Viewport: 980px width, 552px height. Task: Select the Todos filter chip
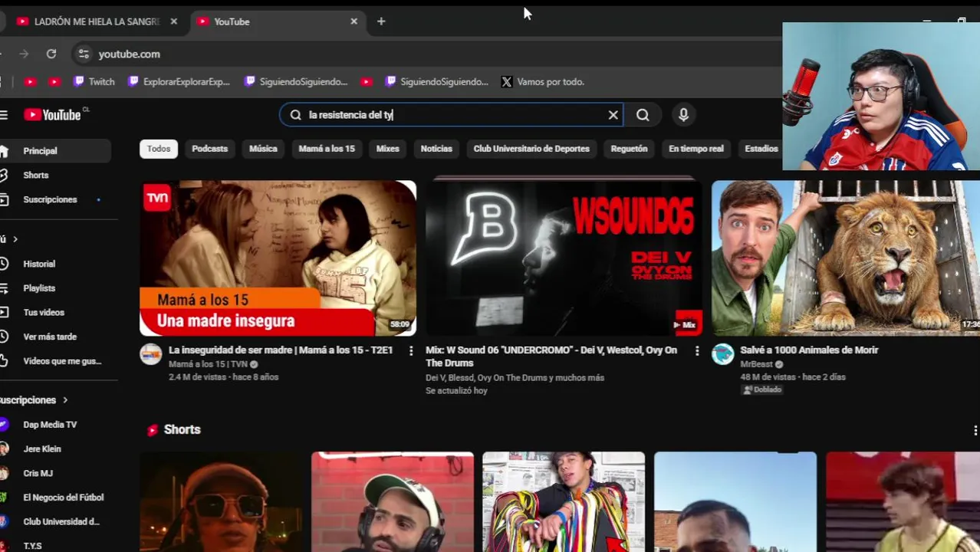click(x=159, y=149)
